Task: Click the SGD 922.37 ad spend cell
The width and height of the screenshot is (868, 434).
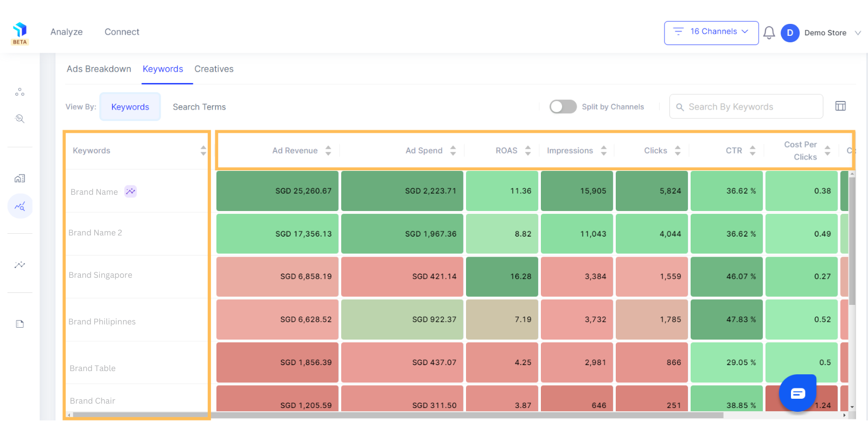Action: coord(402,320)
